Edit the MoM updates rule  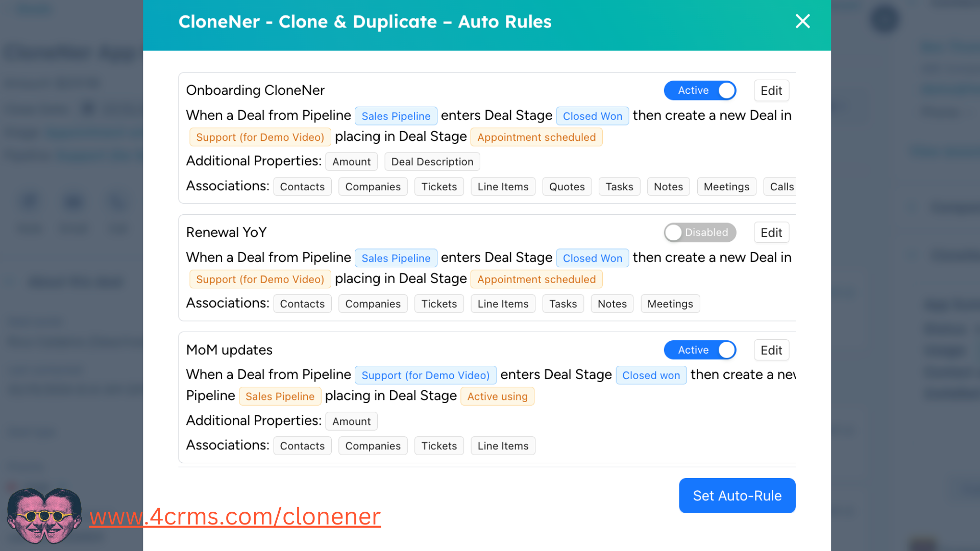(x=771, y=350)
